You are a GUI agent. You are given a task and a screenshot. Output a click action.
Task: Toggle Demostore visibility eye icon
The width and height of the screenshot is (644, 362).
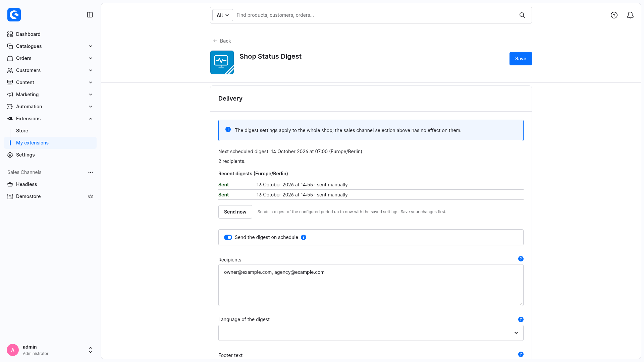pos(91,196)
